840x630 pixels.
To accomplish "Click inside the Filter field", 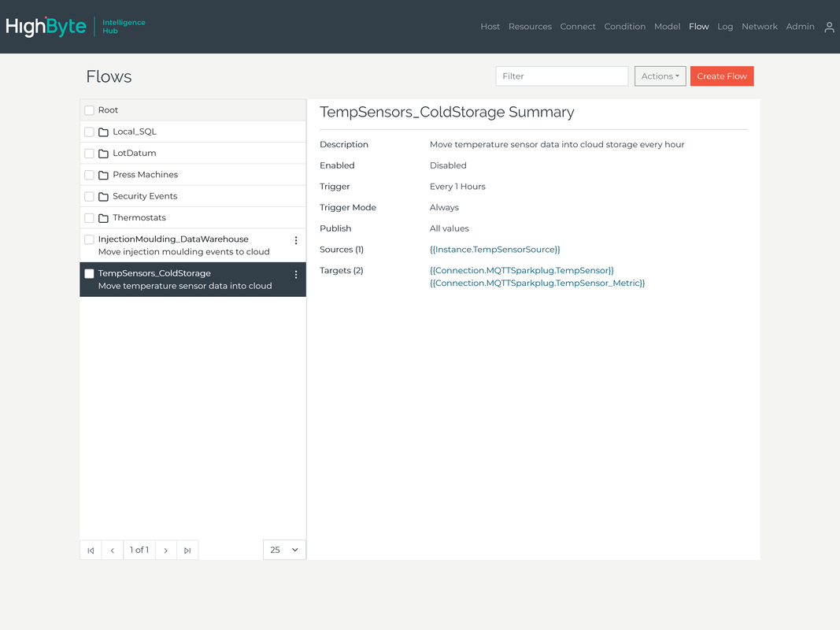I will pos(561,76).
